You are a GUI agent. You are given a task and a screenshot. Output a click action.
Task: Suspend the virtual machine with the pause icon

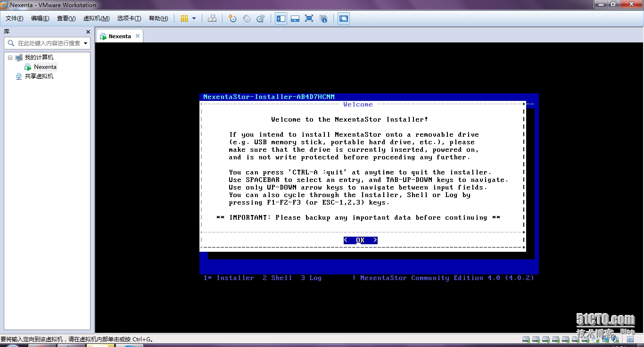(x=184, y=18)
